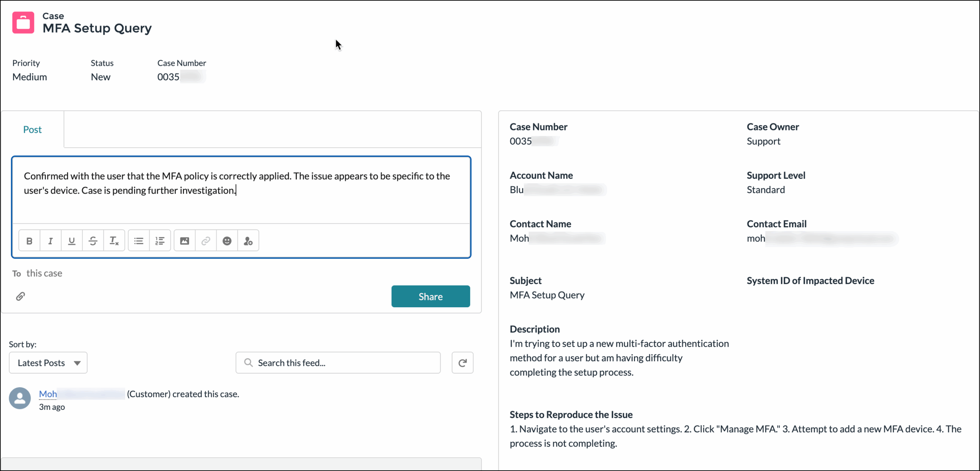Refresh the case feed
The height and width of the screenshot is (471, 980).
[x=462, y=362]
